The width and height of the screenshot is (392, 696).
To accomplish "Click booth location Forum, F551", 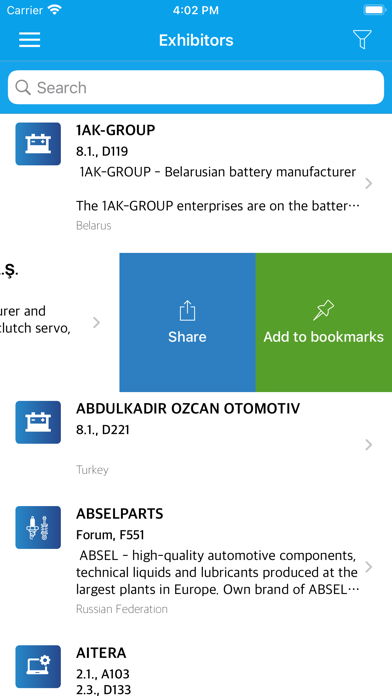I will click(110, 535).
